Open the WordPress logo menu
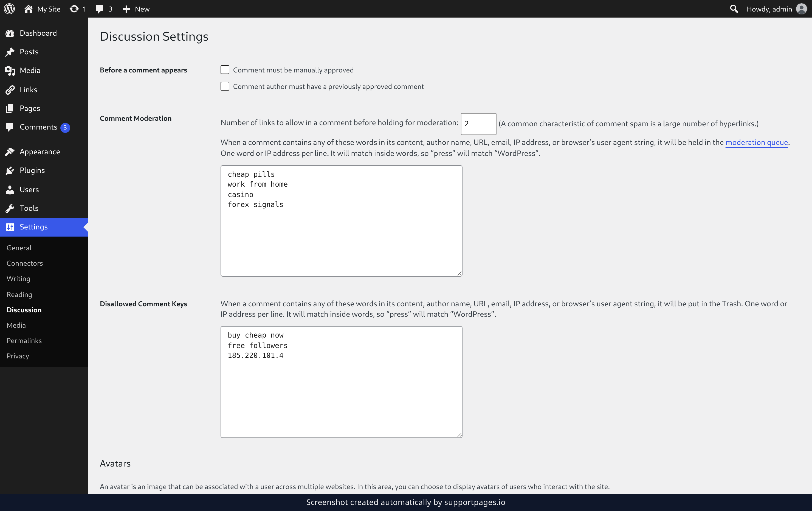This screenshot has width=812, height=511. [9, 9]
